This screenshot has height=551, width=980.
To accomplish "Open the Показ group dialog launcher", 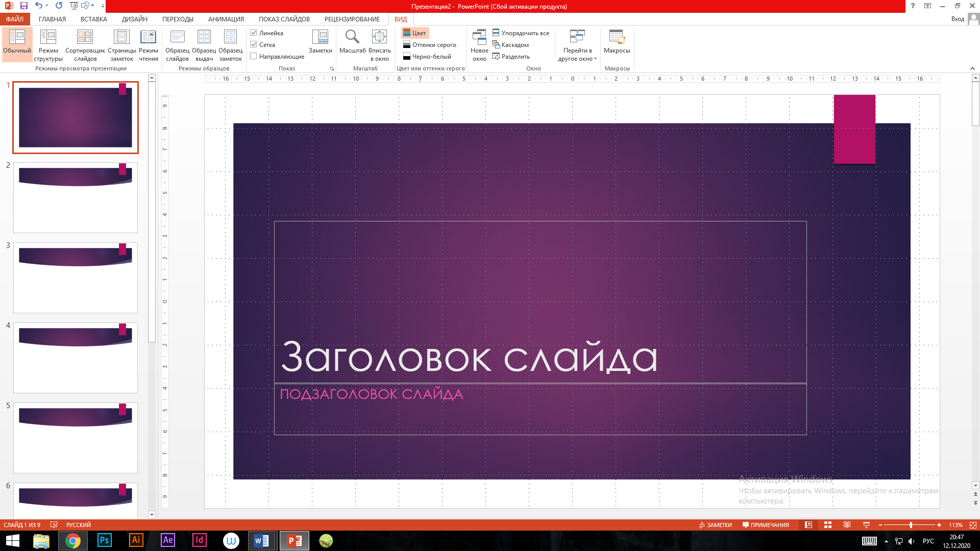I will pyautogui.click(x=332, y=68).
